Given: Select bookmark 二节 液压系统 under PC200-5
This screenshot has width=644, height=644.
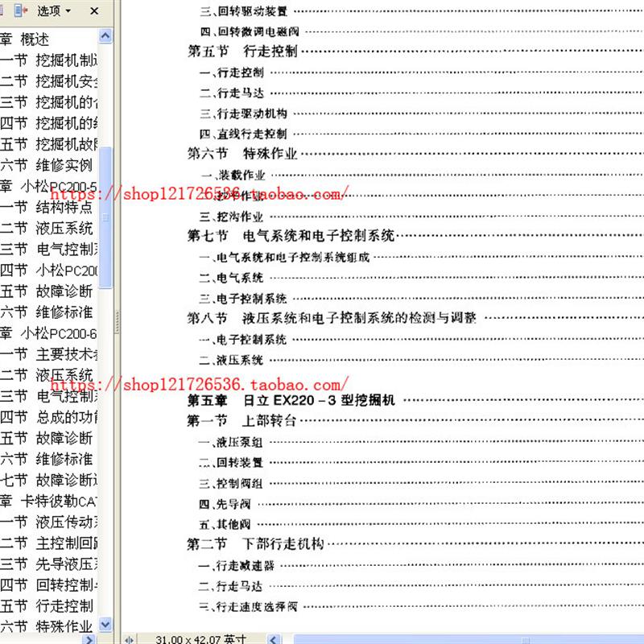Looking at the screenshot, I should point(46,228).
